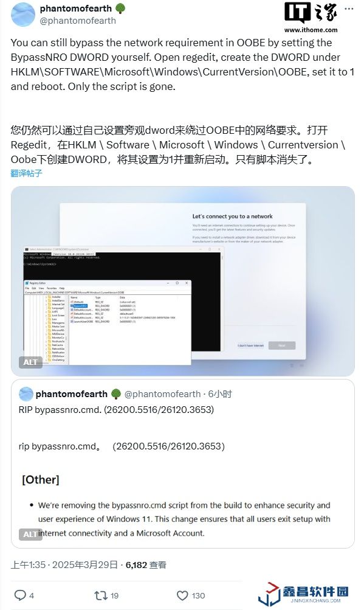
Task: Click the 鑫昌软件园 watermark logo
Action: point(304,594)
